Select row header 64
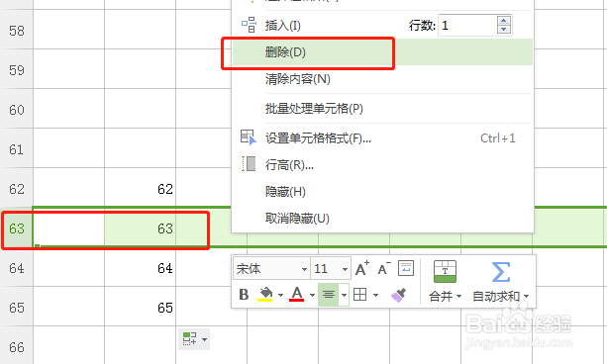 [x=17, y=268]
